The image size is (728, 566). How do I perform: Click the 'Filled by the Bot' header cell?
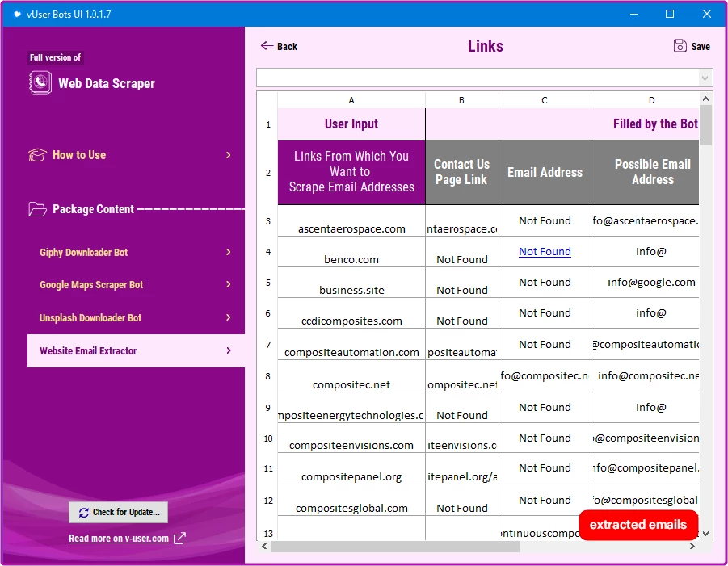562,124
